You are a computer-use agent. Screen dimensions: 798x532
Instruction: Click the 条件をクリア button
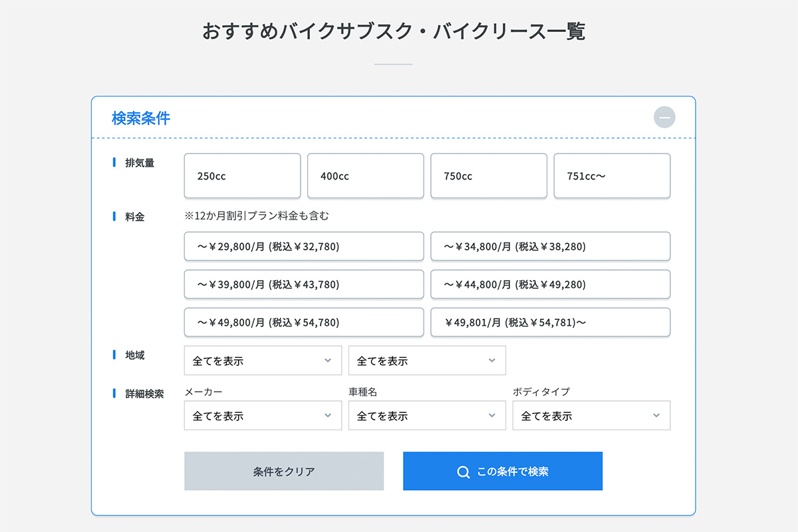(x=284, y=471)
